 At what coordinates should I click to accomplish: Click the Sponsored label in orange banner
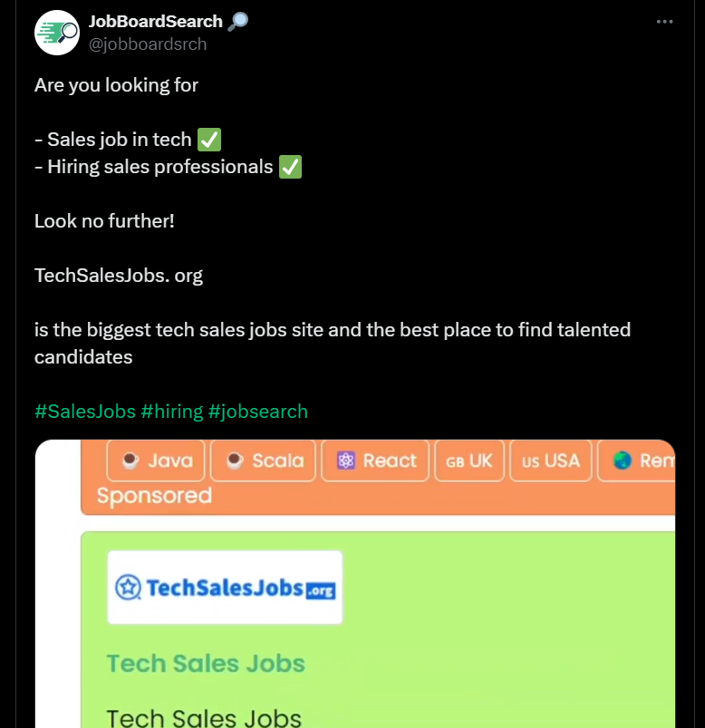(154, 496)
